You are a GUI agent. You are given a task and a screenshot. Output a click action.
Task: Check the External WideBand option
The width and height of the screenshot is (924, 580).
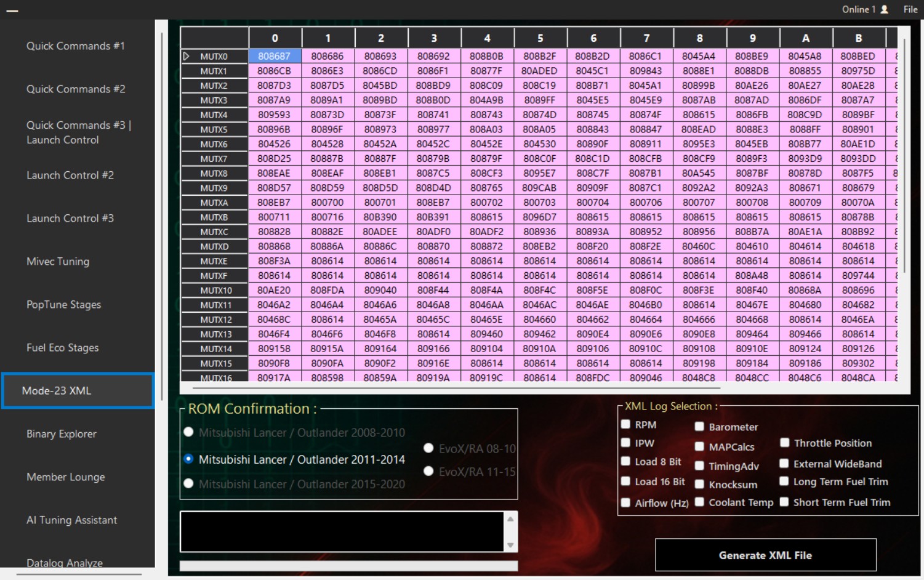(x=784, y=463)
